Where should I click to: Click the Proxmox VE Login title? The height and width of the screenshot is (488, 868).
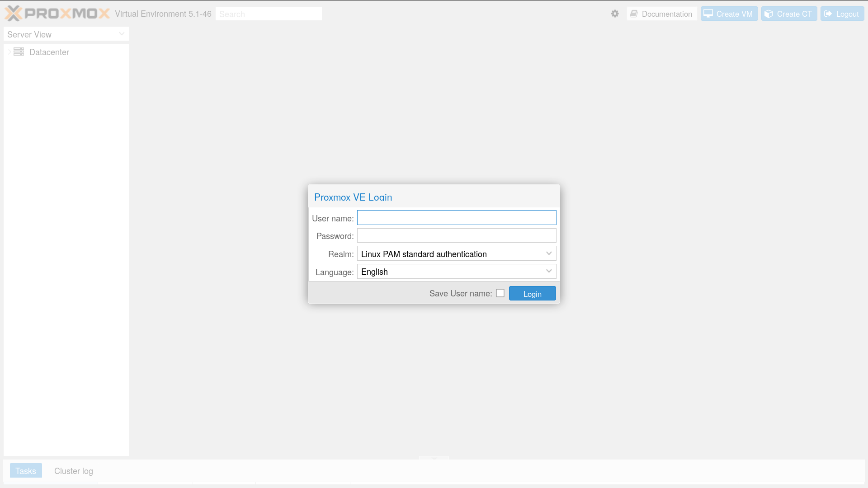(353, 197)
